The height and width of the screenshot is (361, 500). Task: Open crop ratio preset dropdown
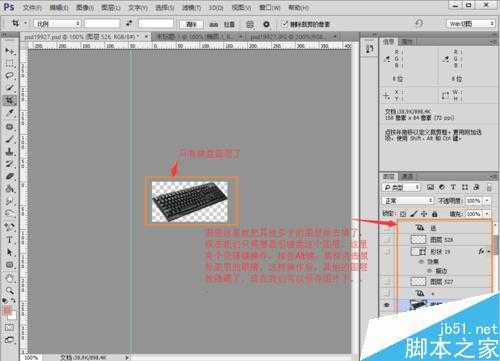57,24
